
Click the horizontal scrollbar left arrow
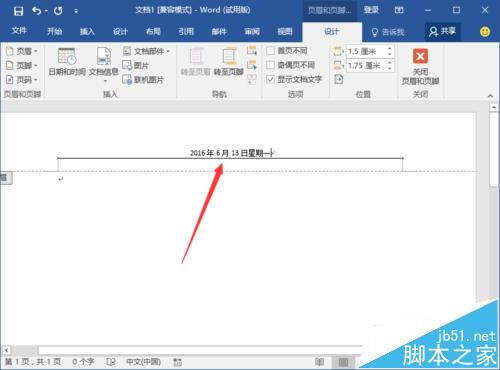click(6, 350)
